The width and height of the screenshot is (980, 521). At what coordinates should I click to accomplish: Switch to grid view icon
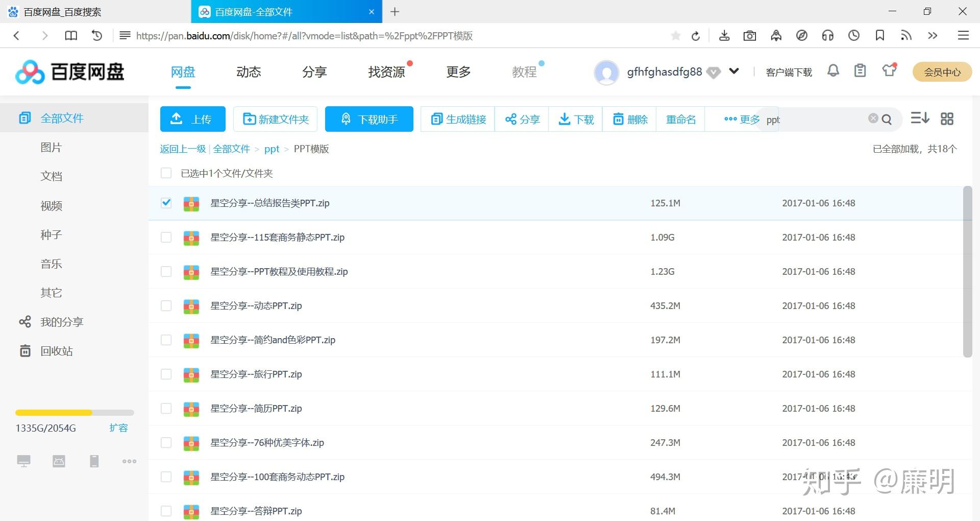(947, 119)
